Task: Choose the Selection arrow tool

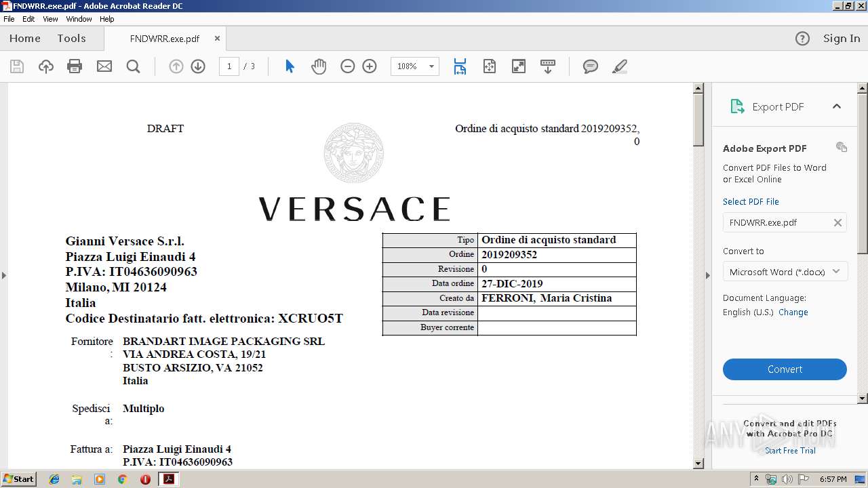Action: (290, 66)
